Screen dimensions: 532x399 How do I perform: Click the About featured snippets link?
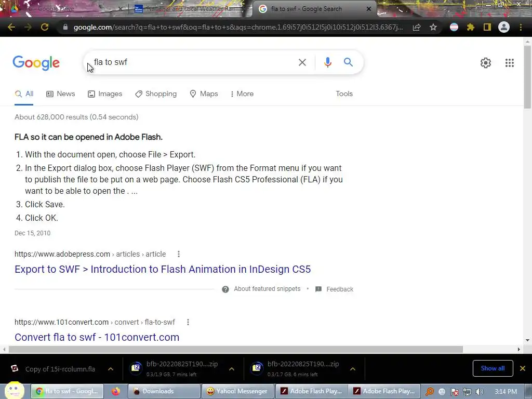point(267,289)
